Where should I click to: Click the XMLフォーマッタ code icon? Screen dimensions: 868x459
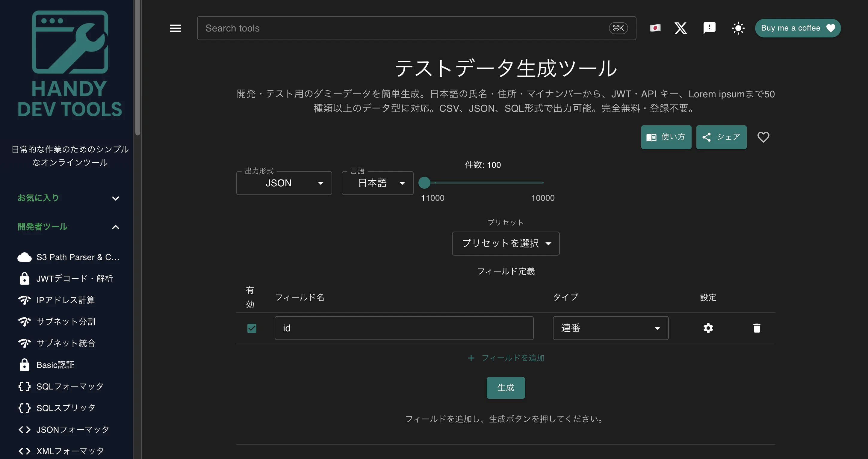click(x=24, y=451)
